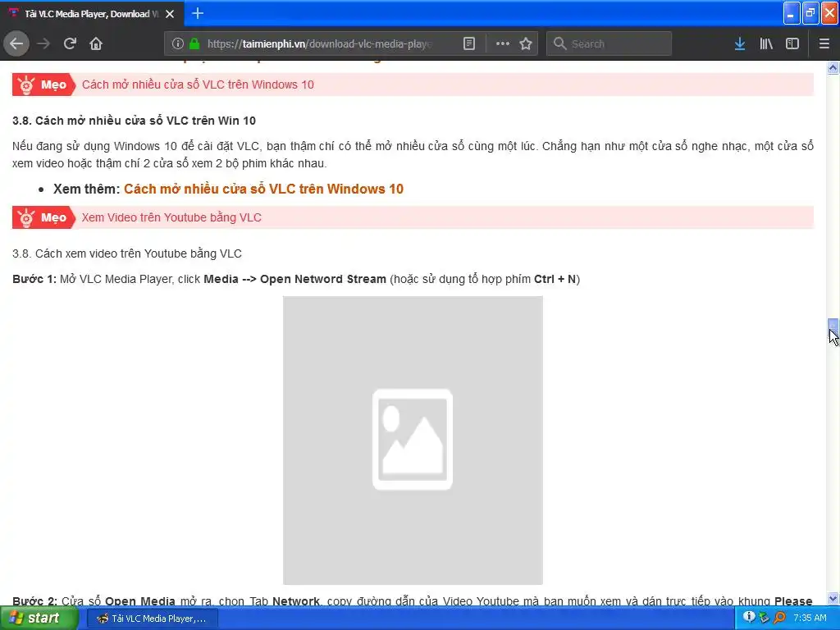This screenshot has width=840, height=630.
Task: Click the Bước 1 label text
Action: (x=34, y=279)
